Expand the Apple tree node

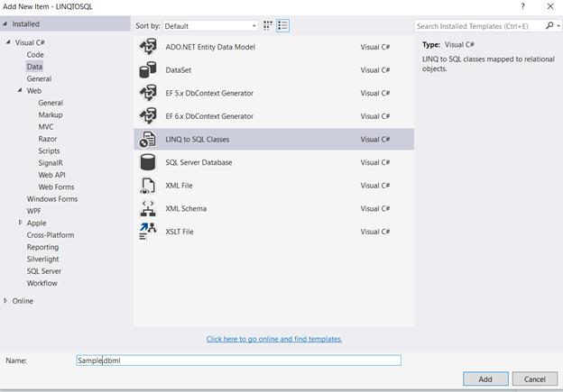tap(21, 223)
